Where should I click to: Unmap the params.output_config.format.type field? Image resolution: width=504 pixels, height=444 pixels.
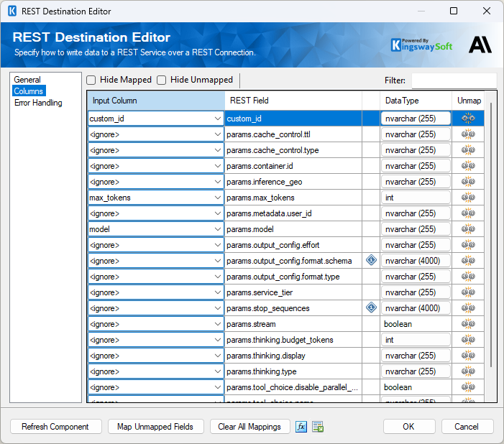coord(468,277)
